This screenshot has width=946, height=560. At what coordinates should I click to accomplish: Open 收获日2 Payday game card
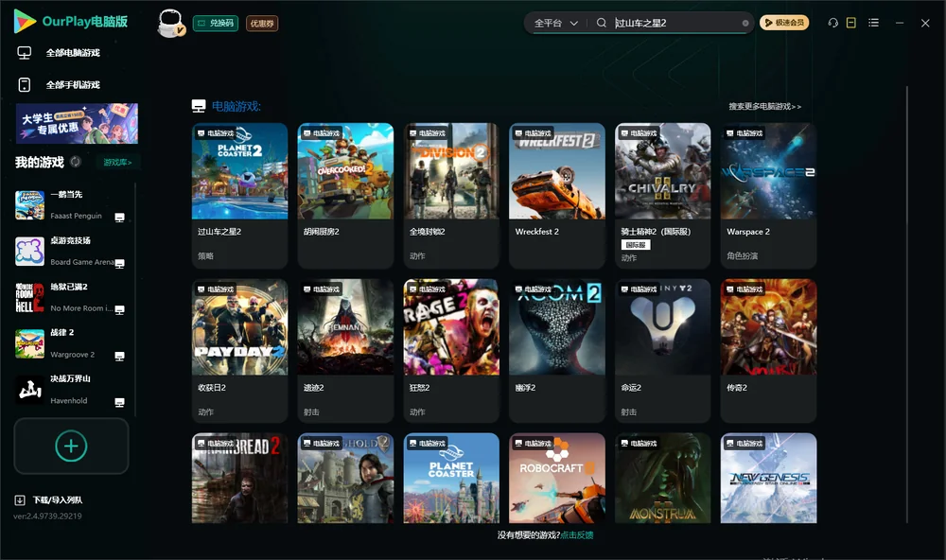point(239,351)
